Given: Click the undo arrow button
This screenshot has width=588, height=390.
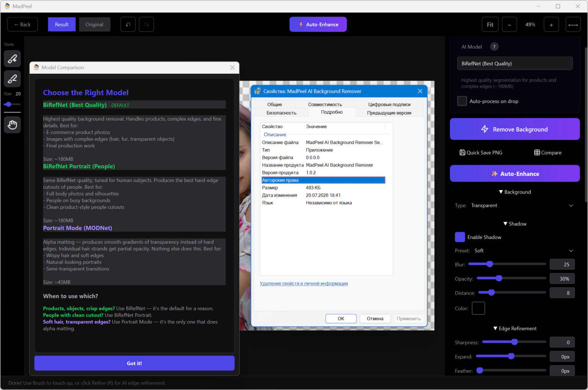Looking at the screenshot, I should (128, 24).
